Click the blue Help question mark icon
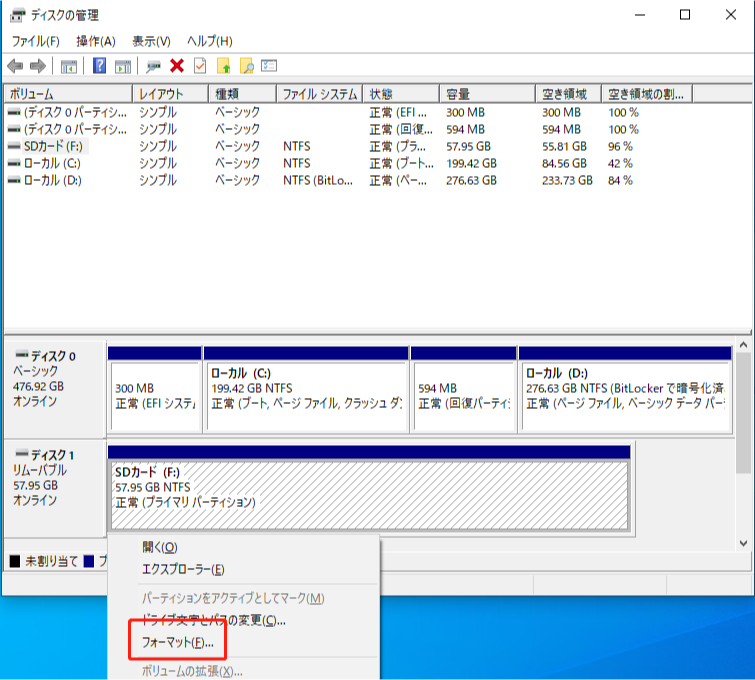This screenshot has height=680, width=755. pos(100,66)
